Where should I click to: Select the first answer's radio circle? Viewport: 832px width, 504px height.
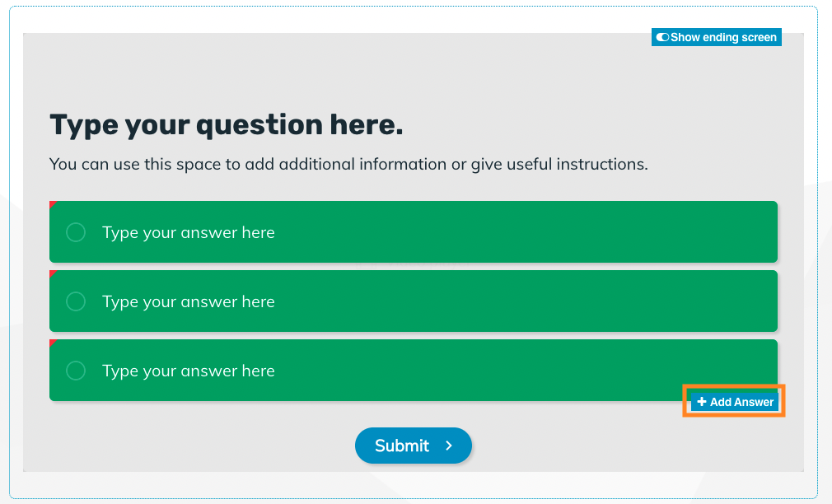point(76,232)
